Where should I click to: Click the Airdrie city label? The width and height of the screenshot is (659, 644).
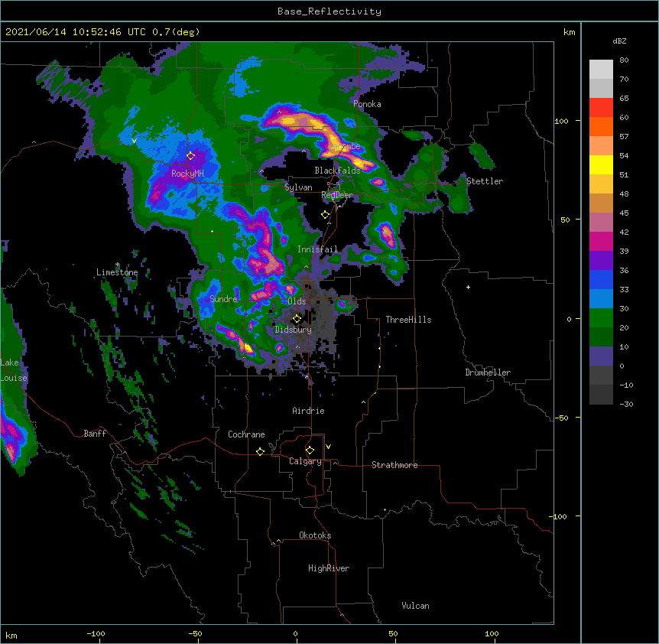[308, 411]
